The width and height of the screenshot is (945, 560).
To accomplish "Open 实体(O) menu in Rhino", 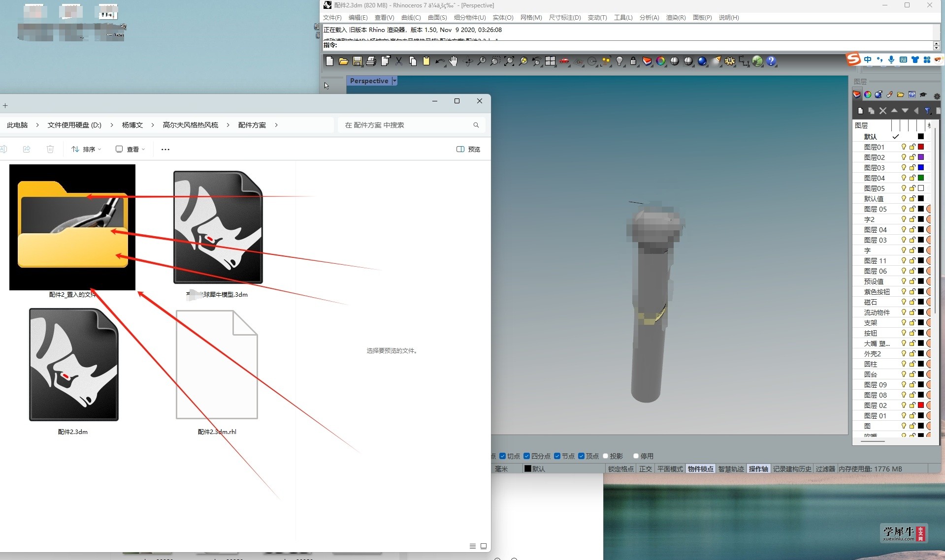I will coord(503,17).
